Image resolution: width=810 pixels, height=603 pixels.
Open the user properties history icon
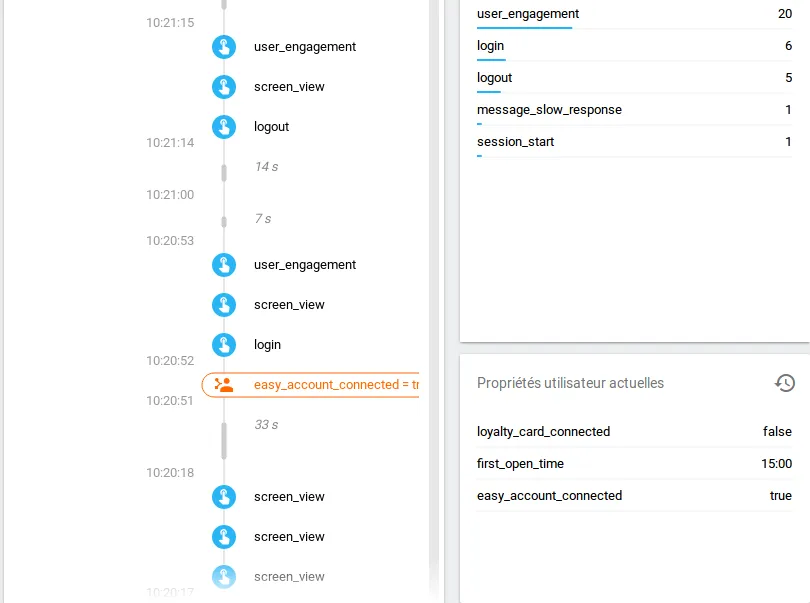tap(785, 383)
